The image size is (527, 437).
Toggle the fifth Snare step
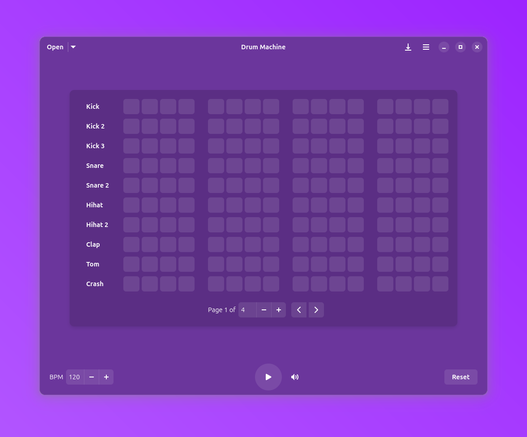point(216,166)
